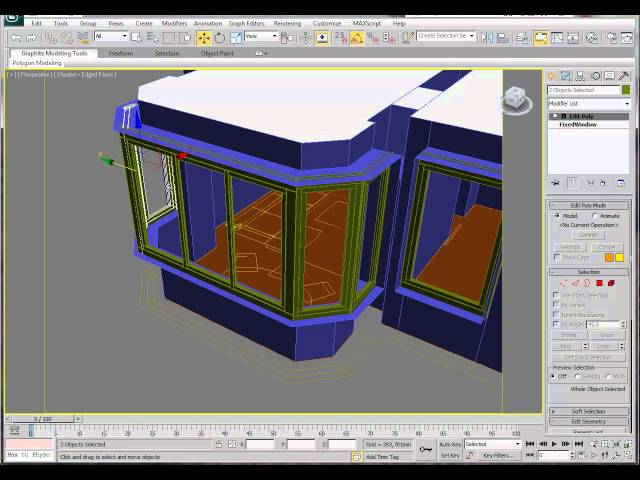Viewport: 640px width, 480px height.
Task: Open the View reference coordinate dropdown
Action: click(261, 36)
